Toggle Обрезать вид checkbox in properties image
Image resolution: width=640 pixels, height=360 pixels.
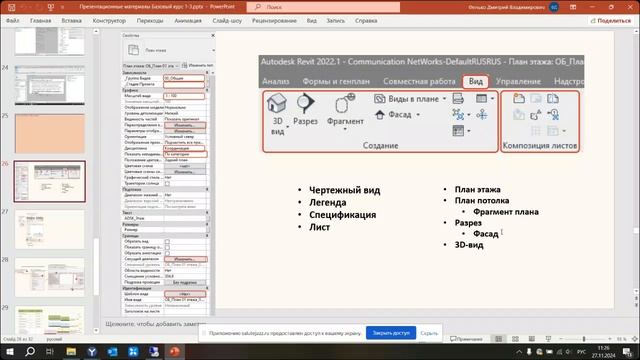click(x=167, y=242)
